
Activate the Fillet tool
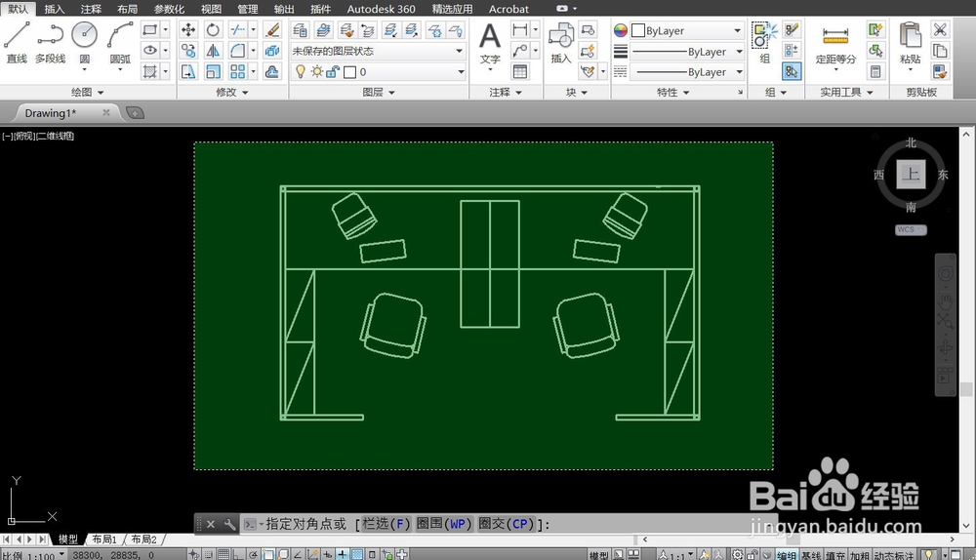click(237, 51)
